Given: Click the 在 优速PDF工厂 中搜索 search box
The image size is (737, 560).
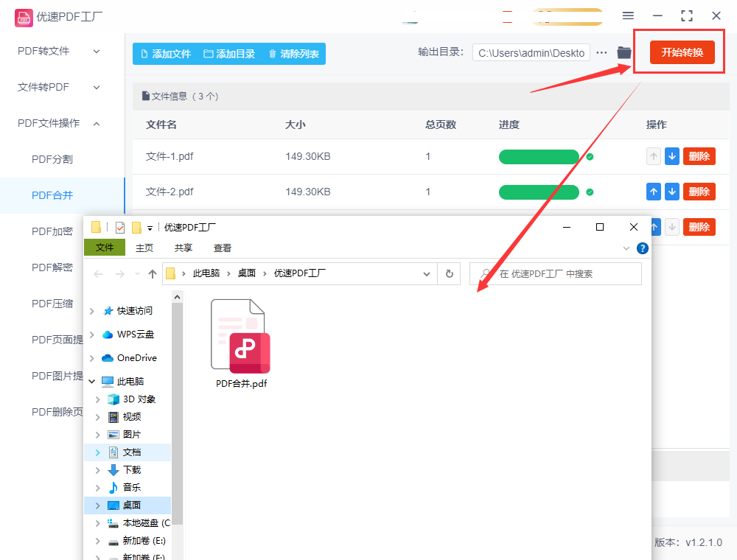Looking at the screenshot, I should (556, 274).
